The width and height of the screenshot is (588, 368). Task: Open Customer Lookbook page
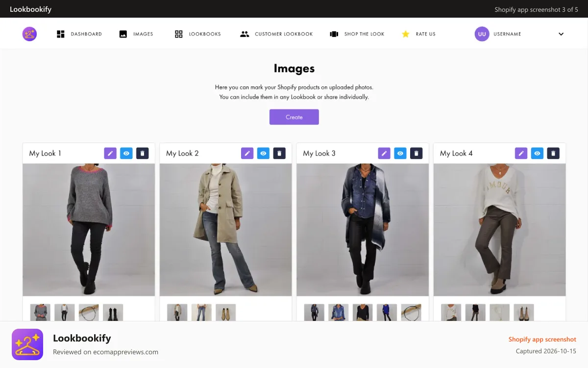point(276,34)
